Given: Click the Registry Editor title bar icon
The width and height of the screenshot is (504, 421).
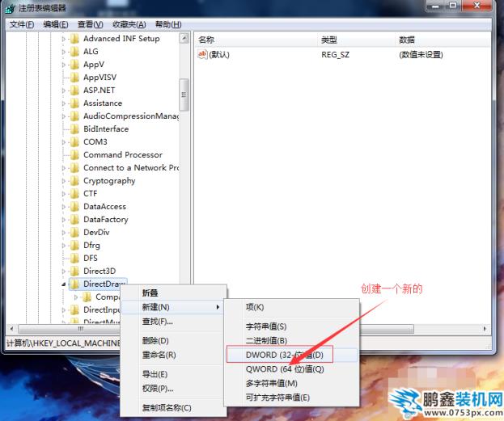Looking at the screenshot, I should coord(11,8).
